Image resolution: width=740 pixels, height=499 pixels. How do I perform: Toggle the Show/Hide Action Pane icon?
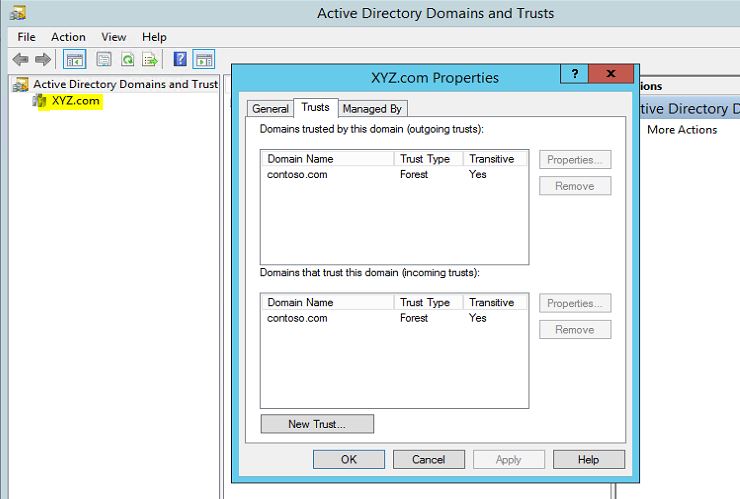[x=204, y=59]
